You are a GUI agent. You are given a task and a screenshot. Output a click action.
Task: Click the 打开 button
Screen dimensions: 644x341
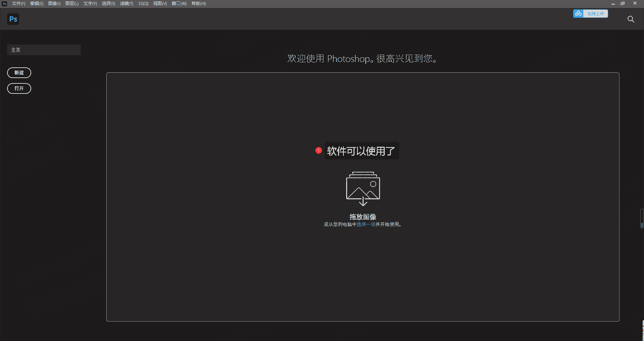tap(19, 88)
